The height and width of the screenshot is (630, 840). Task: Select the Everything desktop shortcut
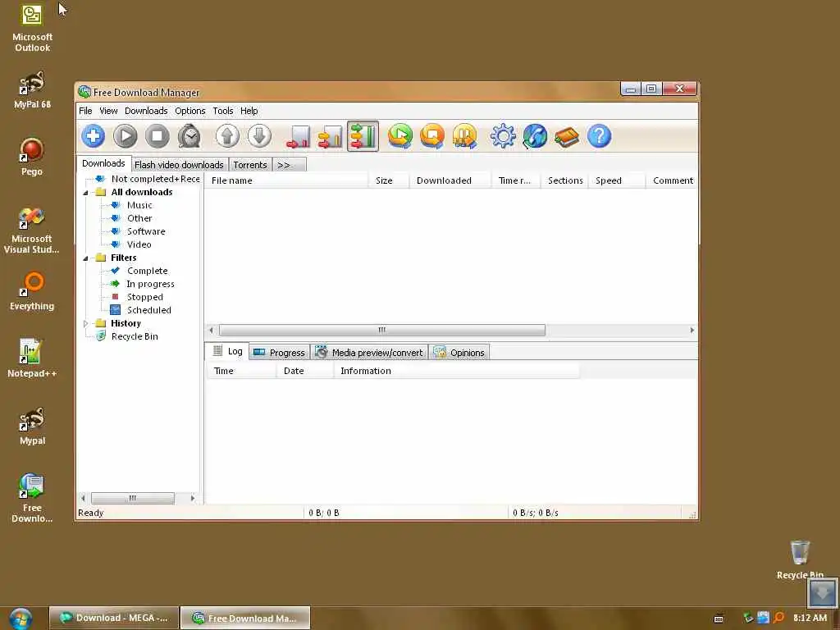click(x=32, y=291)
